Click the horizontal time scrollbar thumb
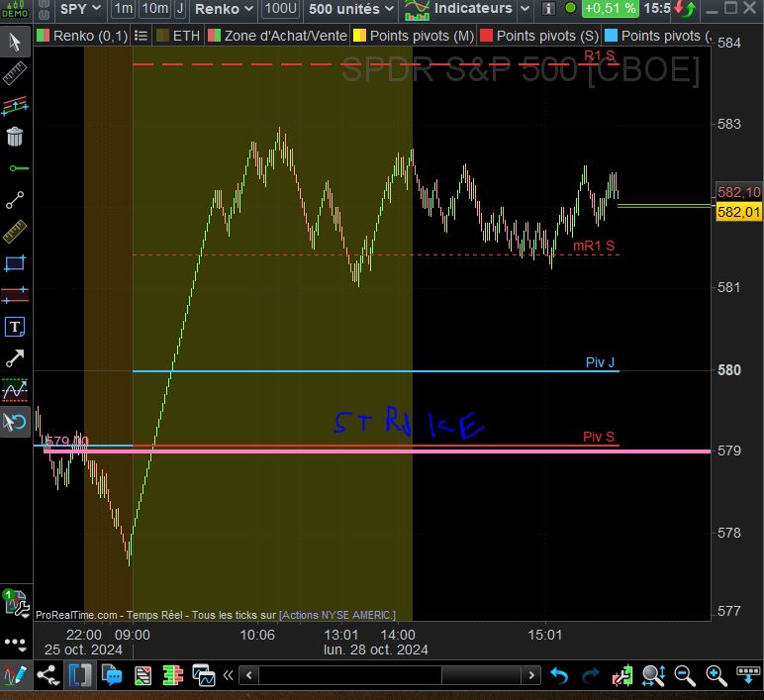Image resolution: width=764 pixels, height=700 pixels. point(481,675)
